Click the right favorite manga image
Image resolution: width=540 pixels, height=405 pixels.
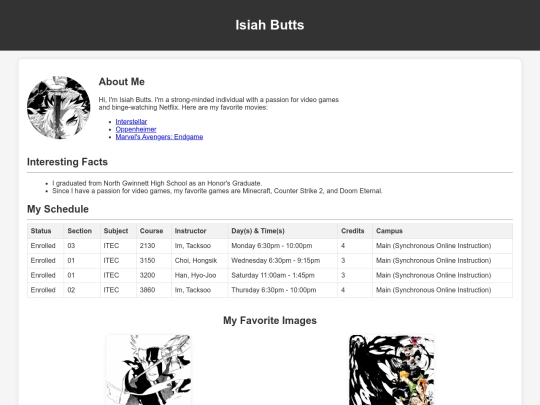point(391,370)
